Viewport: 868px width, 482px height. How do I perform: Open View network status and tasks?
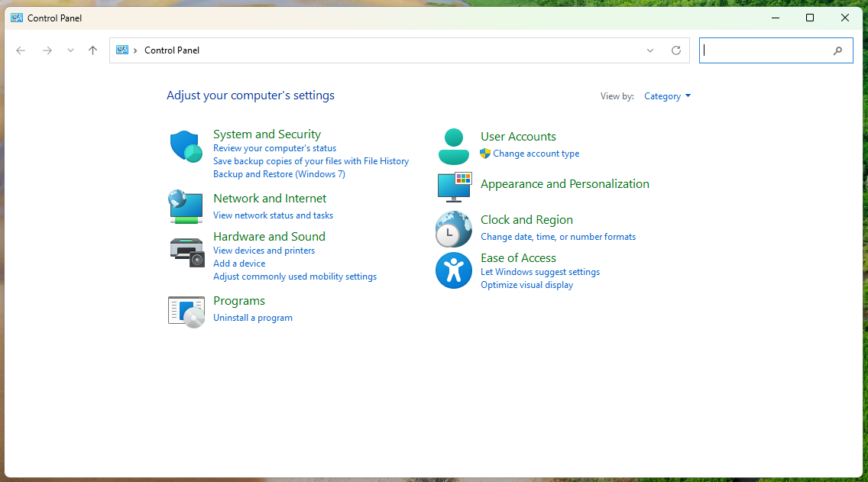273,215
